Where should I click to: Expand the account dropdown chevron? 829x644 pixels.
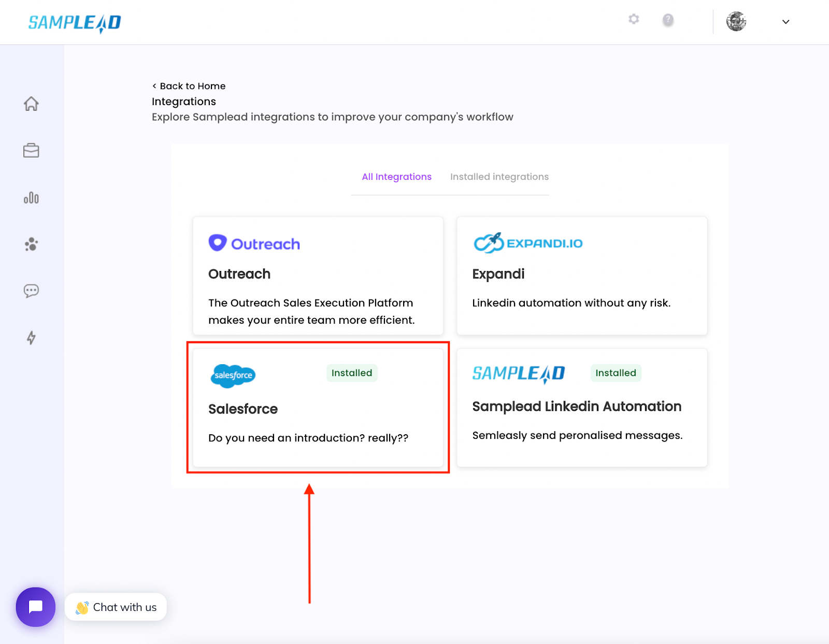point(785,22)
